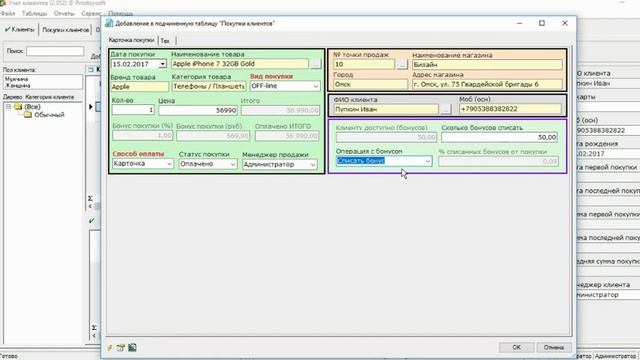
Task: Select Мужчина in the gender filter list
Action: click(16, 79)
